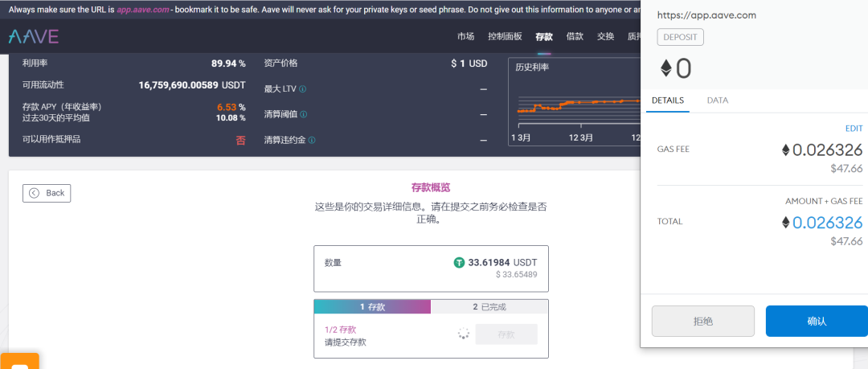This screenshot has height=369, width=868.
Task: Click the $47.66 under gas fee
Action: tap(846, 169)
